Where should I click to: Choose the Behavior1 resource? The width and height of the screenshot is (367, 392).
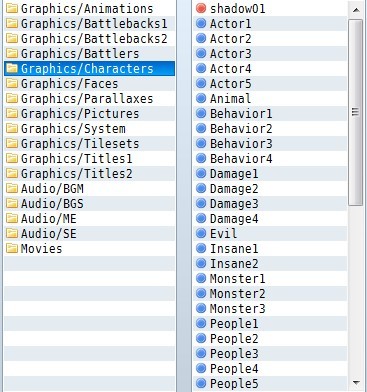tap(270, 113)
